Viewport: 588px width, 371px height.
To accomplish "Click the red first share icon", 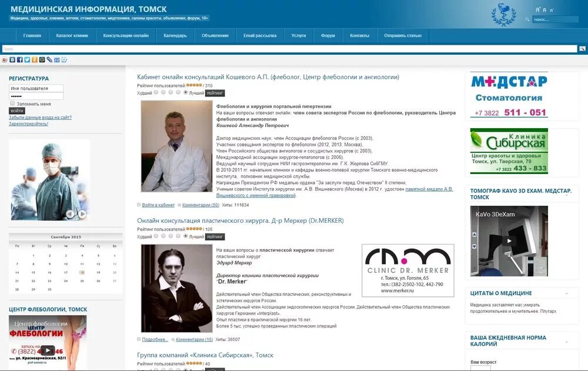I will click(5, 59).
